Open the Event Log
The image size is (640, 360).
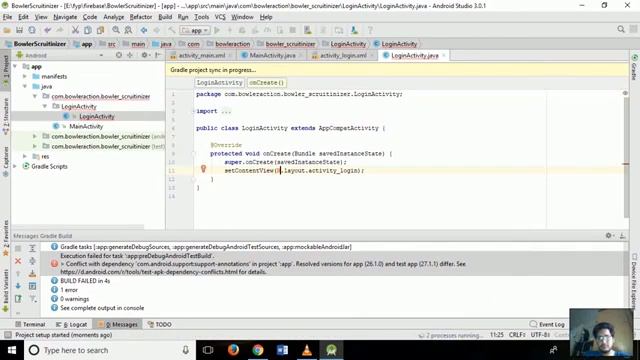coord(547,324)
